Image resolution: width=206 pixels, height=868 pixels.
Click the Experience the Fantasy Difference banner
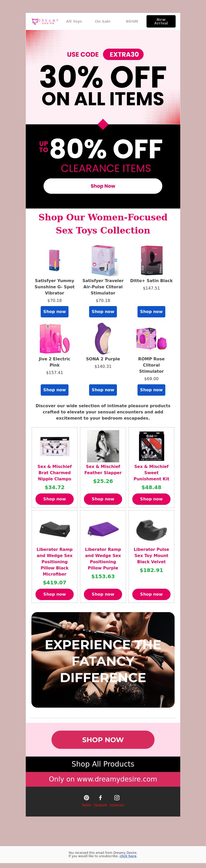click(x=103, y=660)
